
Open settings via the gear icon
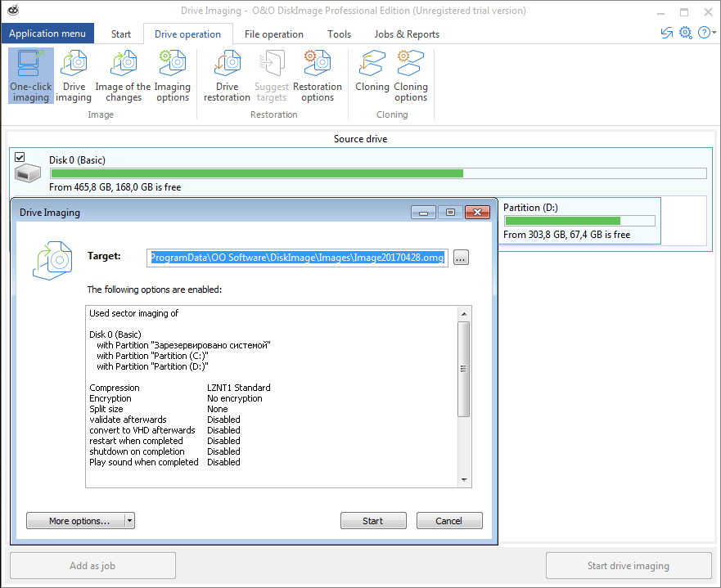point(686,33)
